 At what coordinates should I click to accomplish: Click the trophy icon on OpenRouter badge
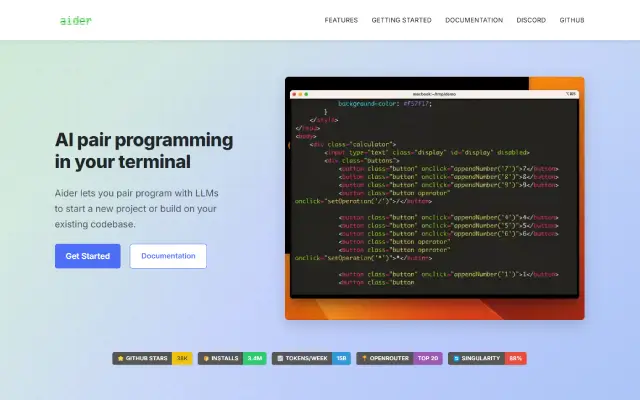point(364,358)
